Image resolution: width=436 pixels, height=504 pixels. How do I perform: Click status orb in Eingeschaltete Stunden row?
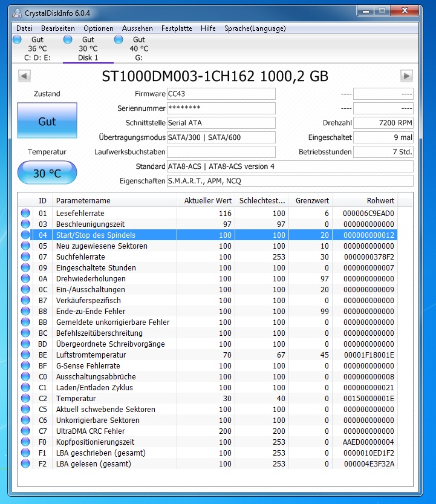point(25,268)
